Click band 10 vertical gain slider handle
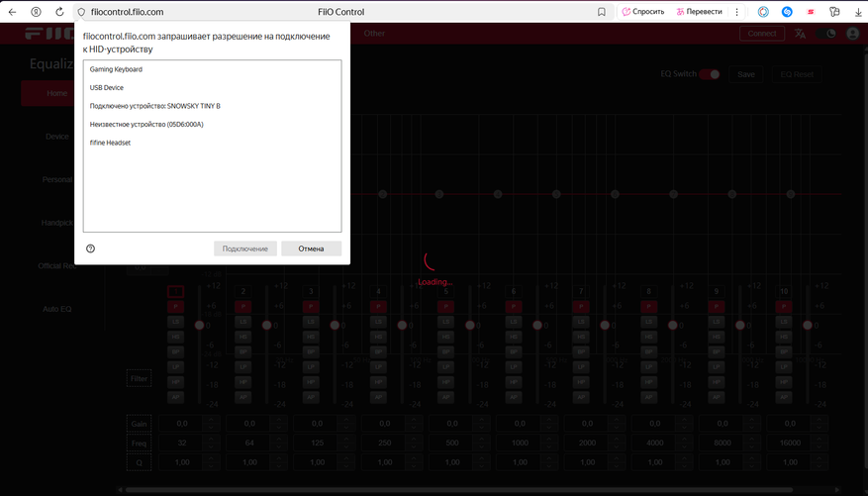Viewport: 868px width, 496px height. [807, 325]
